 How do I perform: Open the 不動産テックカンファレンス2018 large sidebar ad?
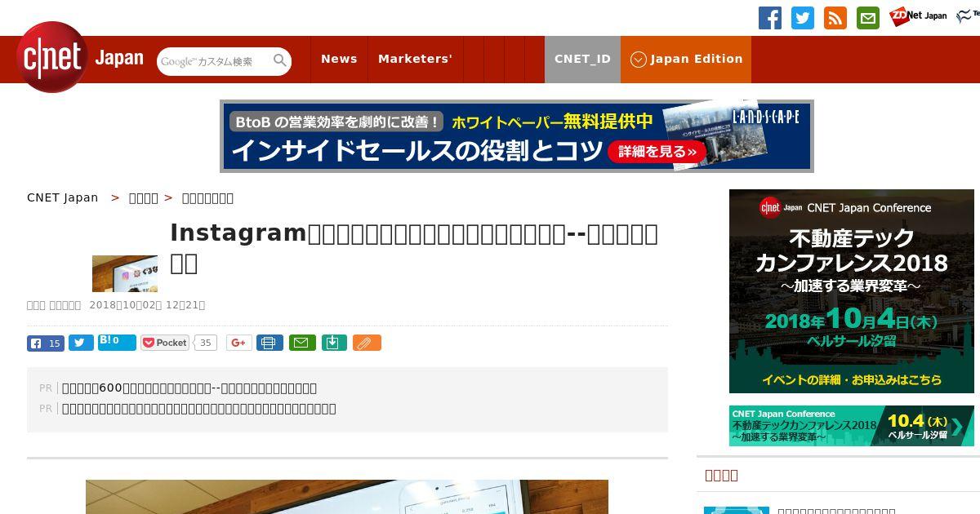click(852, 291)
